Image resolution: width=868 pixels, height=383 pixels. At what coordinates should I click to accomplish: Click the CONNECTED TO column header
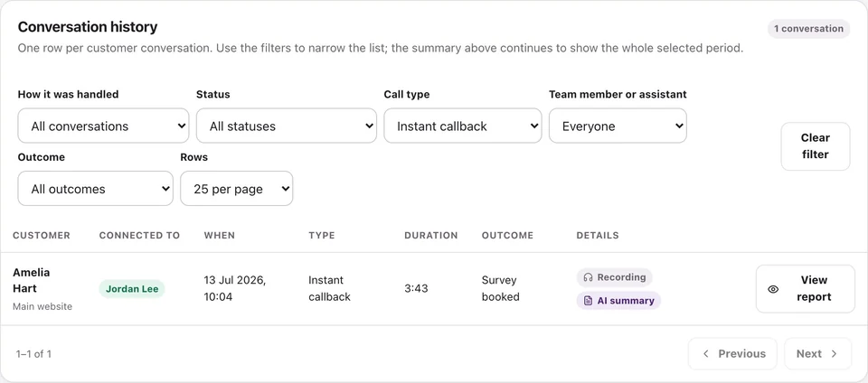point(139,236)
